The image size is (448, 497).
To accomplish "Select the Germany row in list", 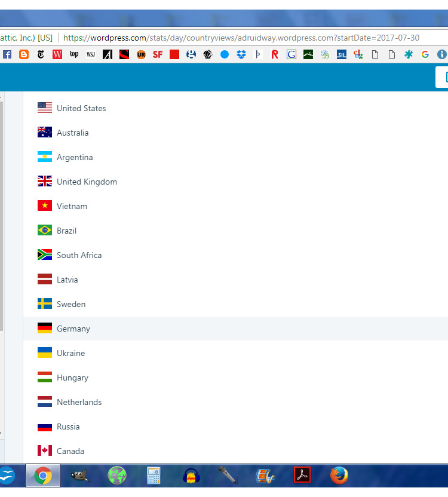I will coord(73,329).
